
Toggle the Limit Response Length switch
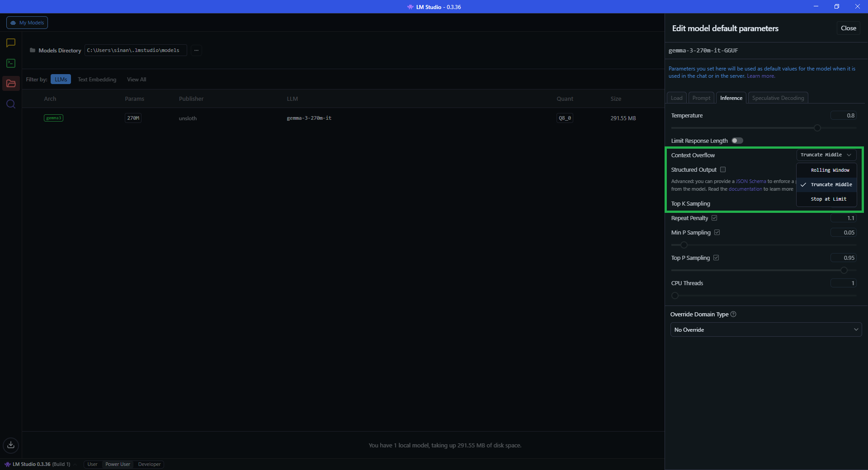(x=737, y=141)
